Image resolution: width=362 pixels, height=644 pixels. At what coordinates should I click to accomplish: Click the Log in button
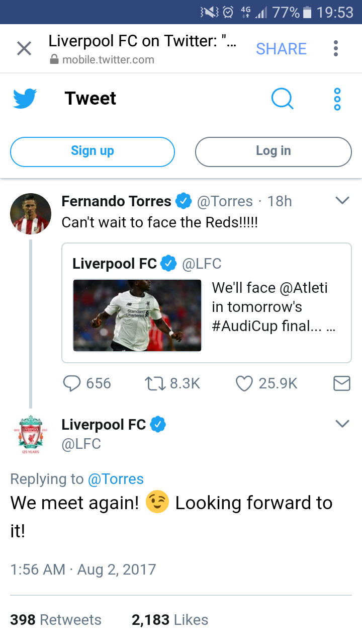(273, 151)
